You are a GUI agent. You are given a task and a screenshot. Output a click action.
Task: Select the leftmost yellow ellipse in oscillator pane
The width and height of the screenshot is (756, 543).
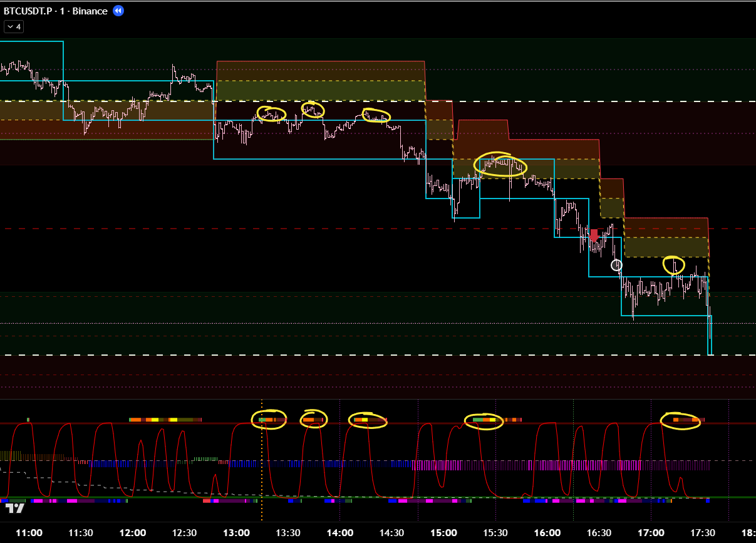269,419
